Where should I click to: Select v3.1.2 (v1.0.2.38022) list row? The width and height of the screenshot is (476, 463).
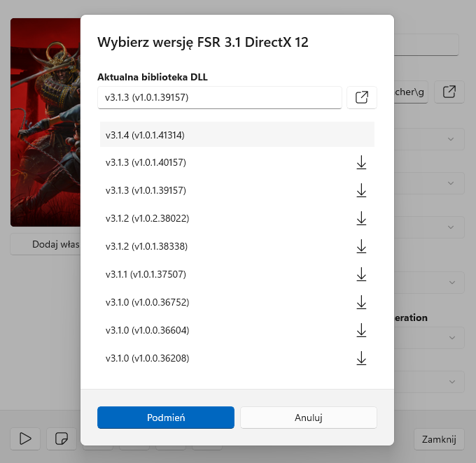pos(237,218)
